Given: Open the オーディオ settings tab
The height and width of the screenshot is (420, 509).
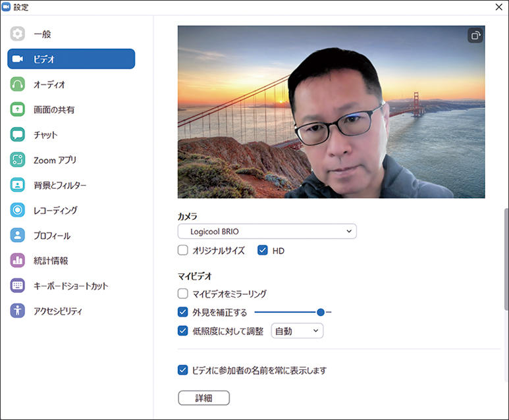Looking at the screenshot, I should pyautogui.click(x=71, y=84).
